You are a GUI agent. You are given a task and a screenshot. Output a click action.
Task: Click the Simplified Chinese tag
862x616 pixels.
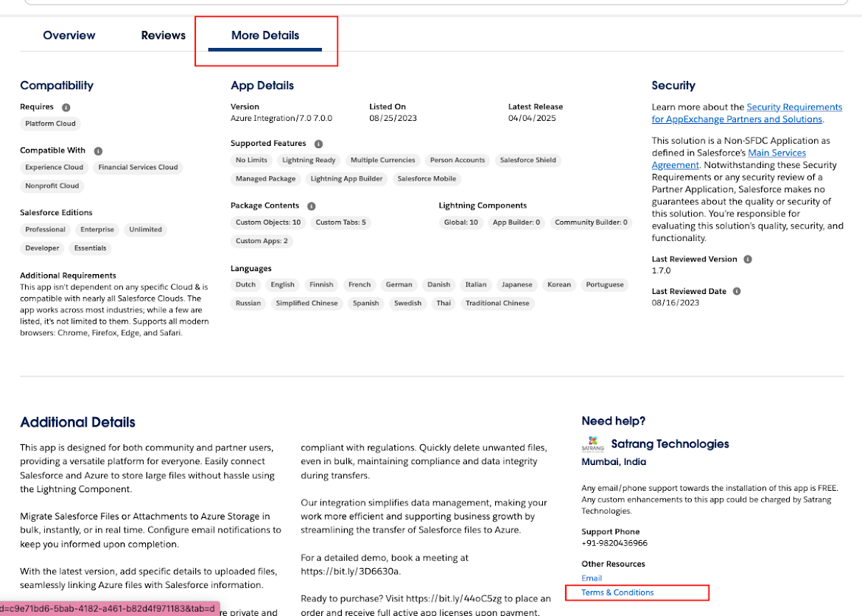click(306, 303)
